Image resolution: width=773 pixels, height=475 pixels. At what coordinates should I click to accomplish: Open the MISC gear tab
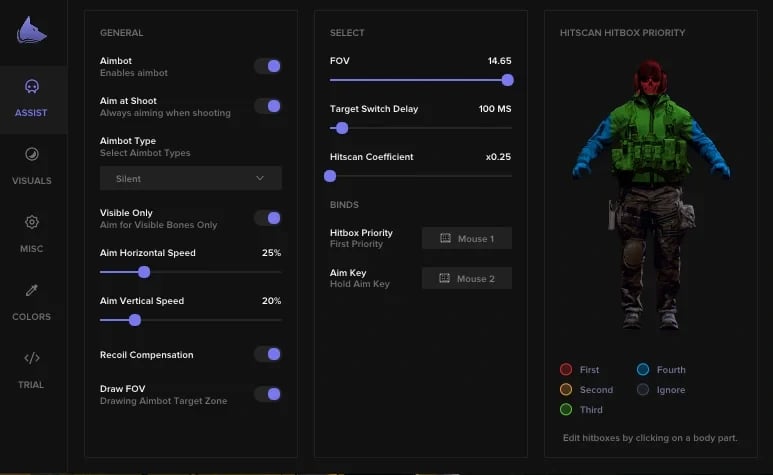[32, 222]
